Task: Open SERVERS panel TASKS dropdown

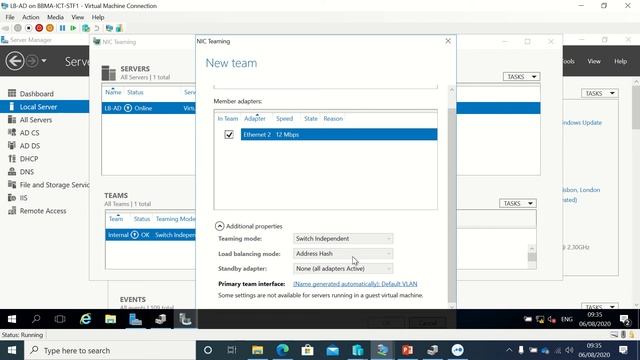Action: [521, 77]
